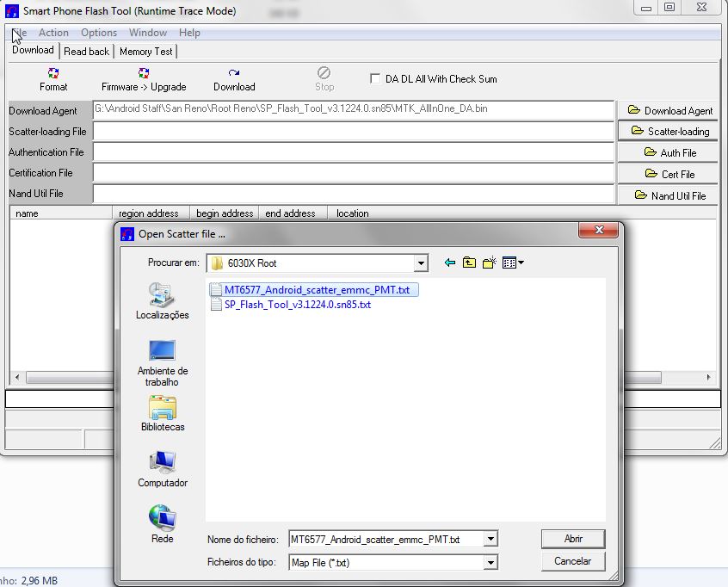This screenshot has height=587, width=728.
Task: Open Ambiente de trabalho desktop shortcut
Action: tap(162, 363)
